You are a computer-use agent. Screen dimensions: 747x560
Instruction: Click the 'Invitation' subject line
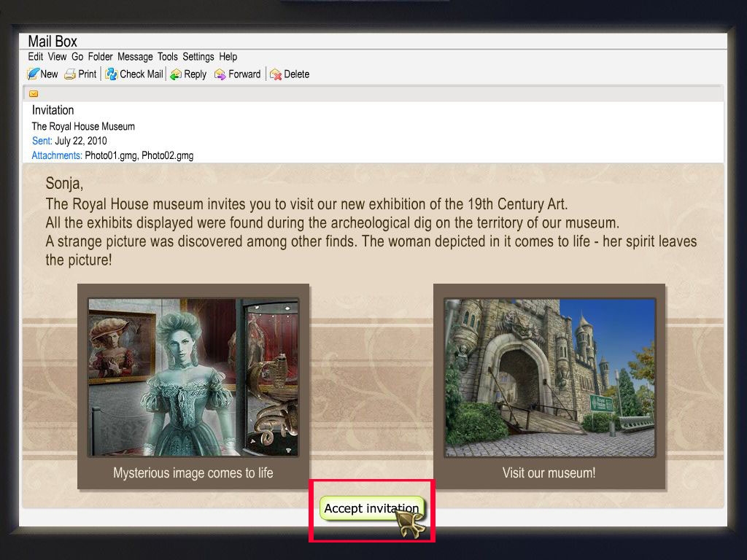click(53, 111)
